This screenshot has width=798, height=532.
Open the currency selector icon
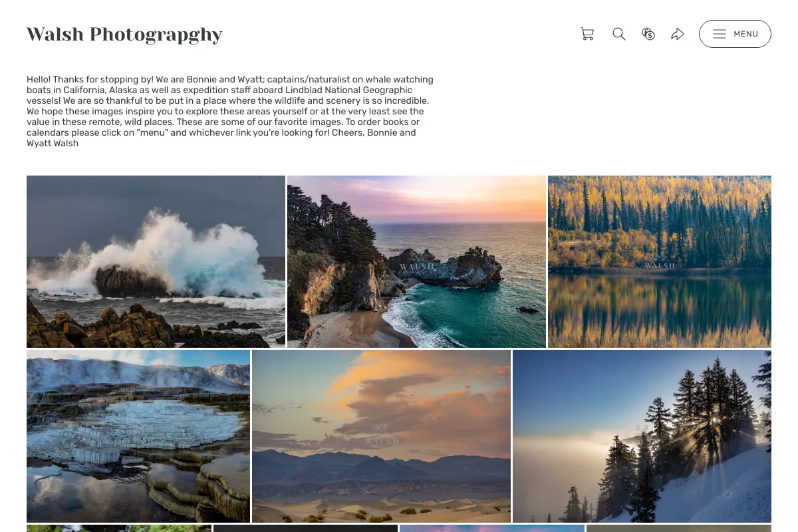coord(648,34)
